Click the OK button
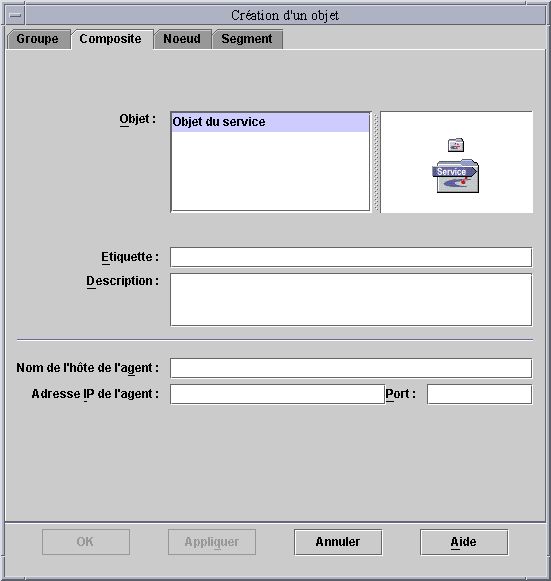The image size is (551, 581). 86,542
